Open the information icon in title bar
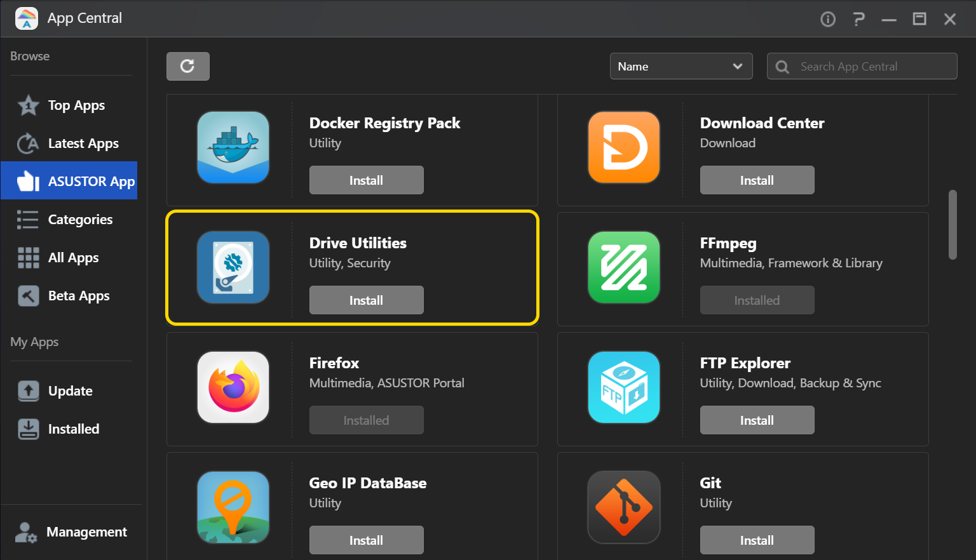The width and height of the screenshot is (976, 560). click(x=828, y=19)
